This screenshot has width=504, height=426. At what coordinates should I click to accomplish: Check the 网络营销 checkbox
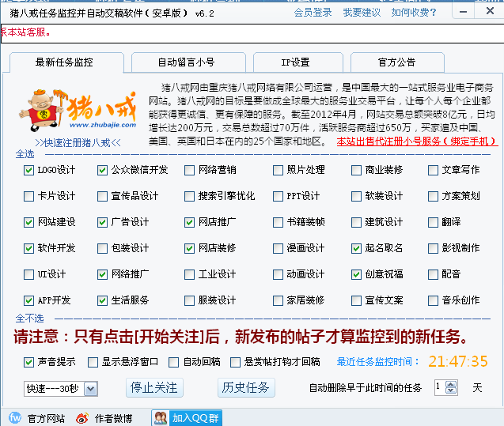189,170
